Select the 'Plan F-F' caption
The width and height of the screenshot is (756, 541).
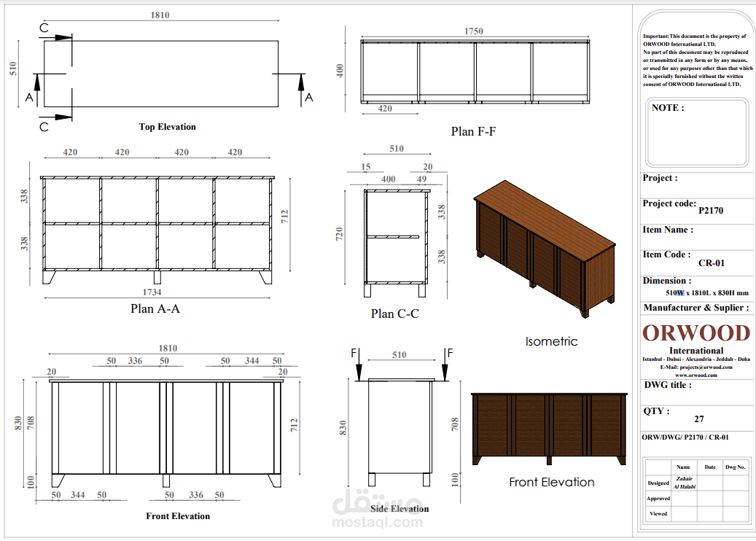pos(473,131)
